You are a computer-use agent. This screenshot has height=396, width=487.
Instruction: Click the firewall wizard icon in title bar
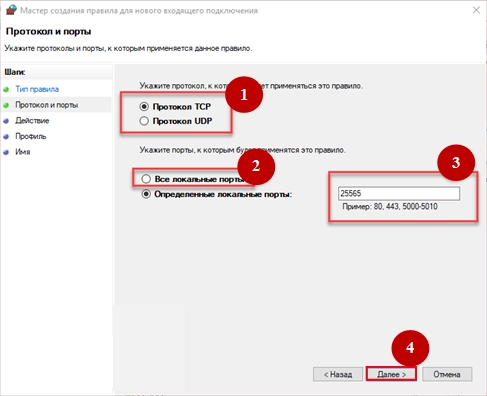[x=11, y=10]
